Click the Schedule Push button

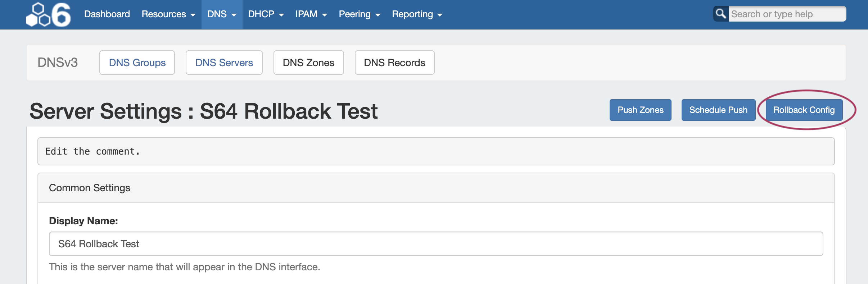[x=718, y=110]
